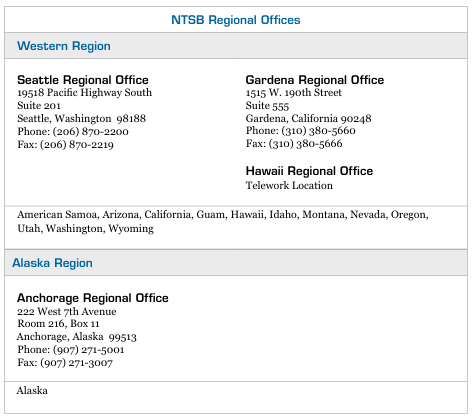Viewport: 472px width, 418px height.
Task: Click the Hawaii Regional Office heading
Action: click(309, 171)
